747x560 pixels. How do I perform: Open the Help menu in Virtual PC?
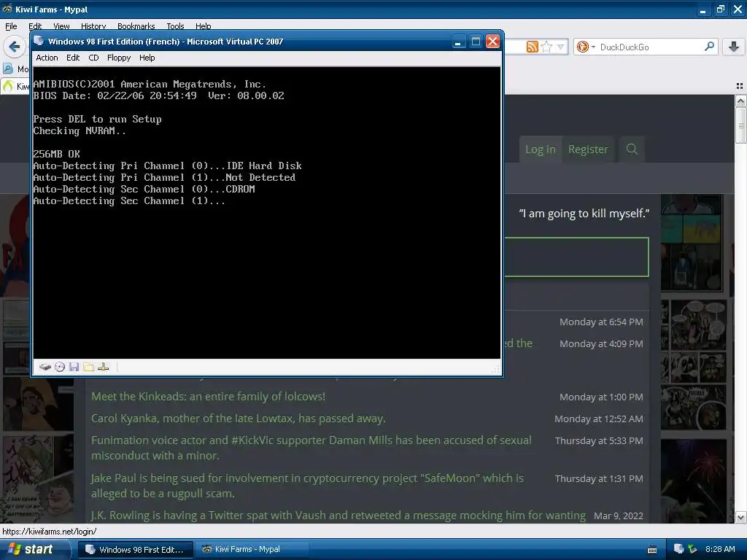click(x=147, y=58)
